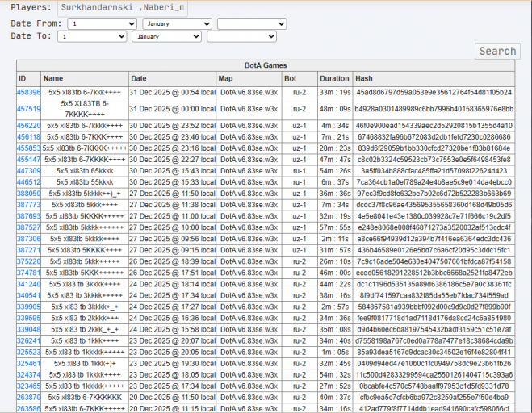Open the Date From year dropdown

point(252,23)
